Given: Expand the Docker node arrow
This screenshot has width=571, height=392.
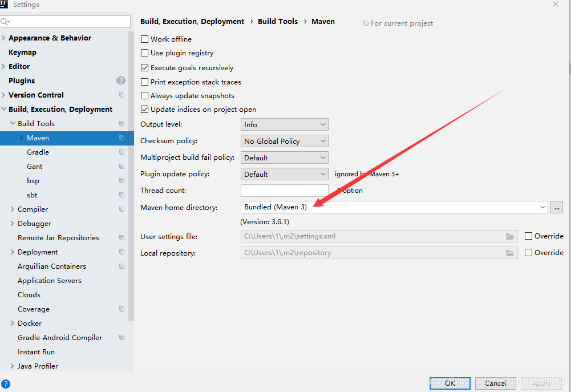Looking at the screenshot, I should click(13, 323).
